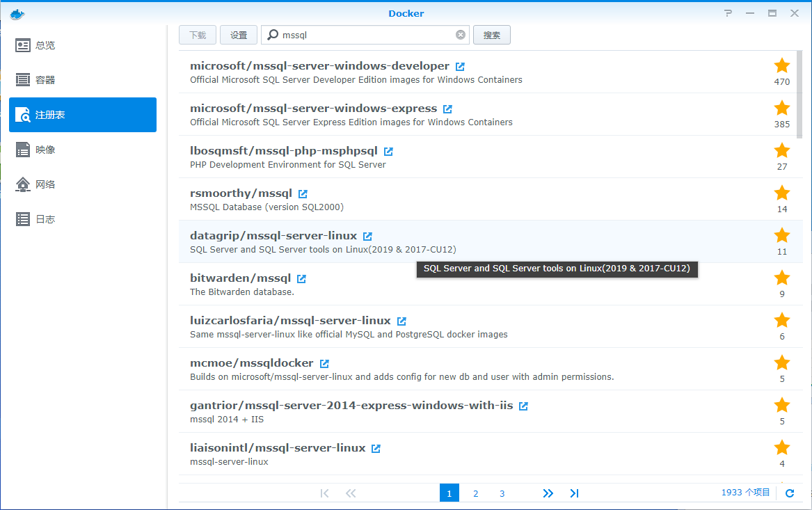This screenshot has width=812, height=510.
Task: Click the search magnifier icon
Action: coord(272,35)
